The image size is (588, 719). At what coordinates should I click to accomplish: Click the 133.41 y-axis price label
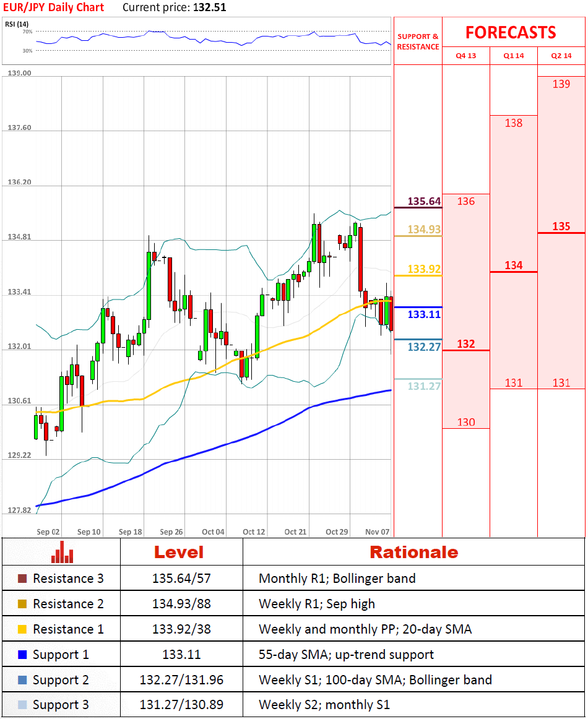click(19, 291)
